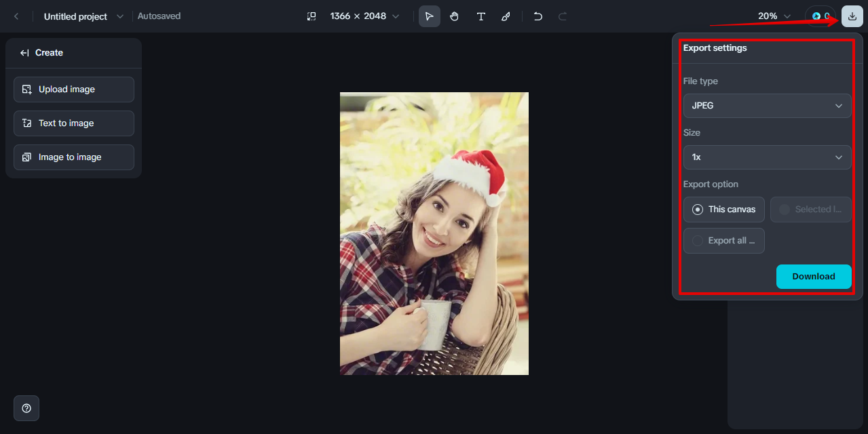Click the Export option label

point(711,184)
